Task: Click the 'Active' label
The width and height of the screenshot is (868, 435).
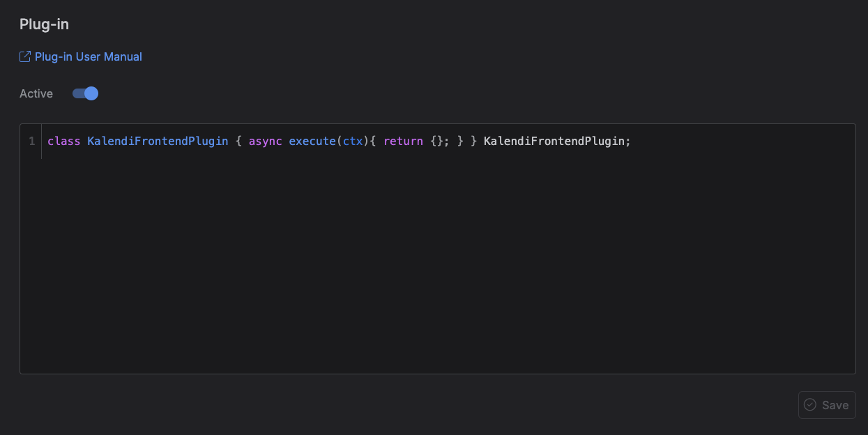Action: (x=36, y=93)
